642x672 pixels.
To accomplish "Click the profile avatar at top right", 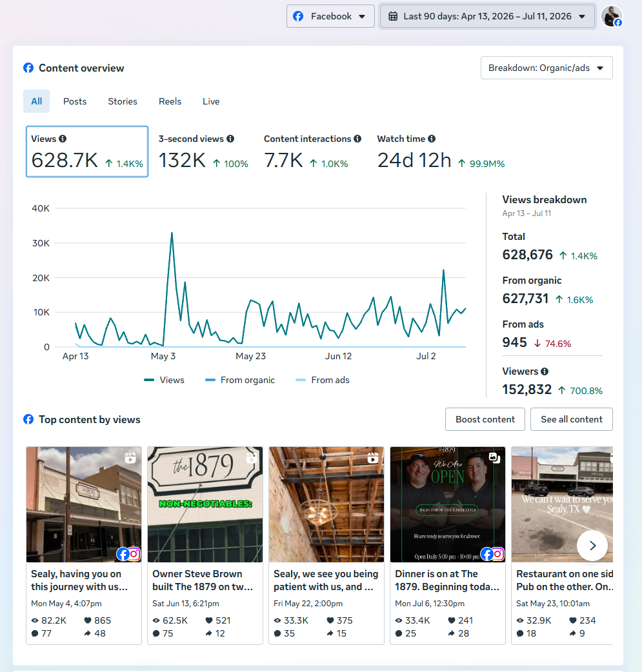I will click(x=611, y=16).
